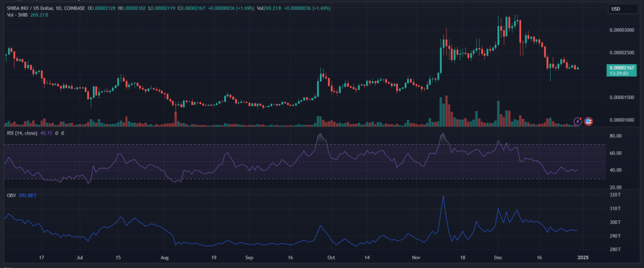Open the USD currency selector

coord(616,9)
